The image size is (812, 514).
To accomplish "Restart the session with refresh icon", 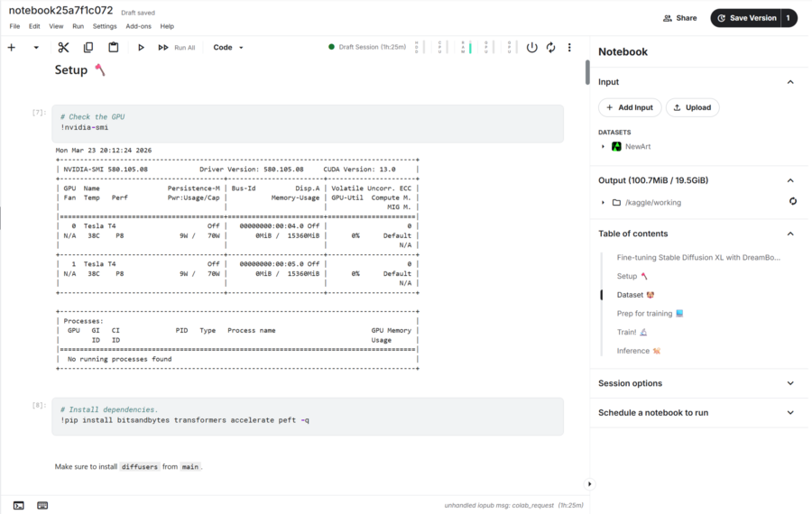I will (x=551, y=48).
